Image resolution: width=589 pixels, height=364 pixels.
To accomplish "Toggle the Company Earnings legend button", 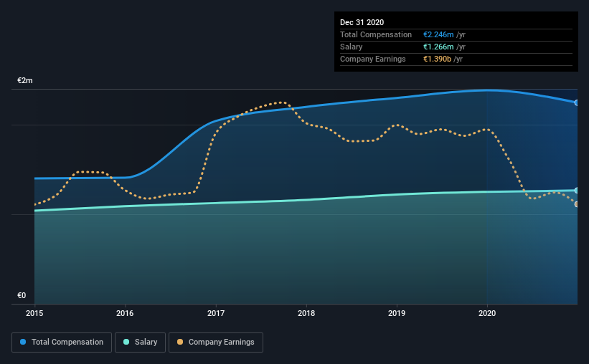I will click(x=216, y=343).
